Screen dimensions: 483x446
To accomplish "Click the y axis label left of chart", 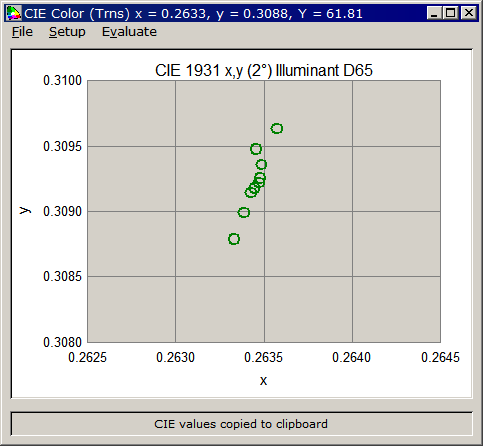I will coord(25,211).
